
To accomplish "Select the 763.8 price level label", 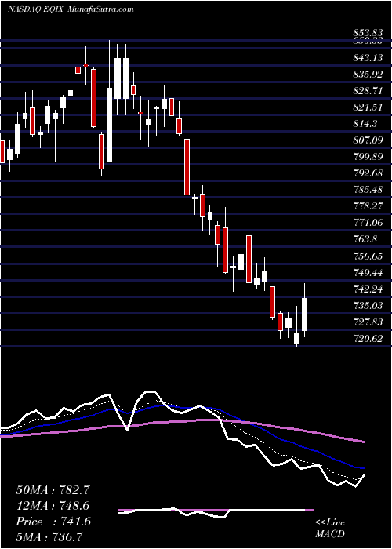I will (x=365, y=238).
